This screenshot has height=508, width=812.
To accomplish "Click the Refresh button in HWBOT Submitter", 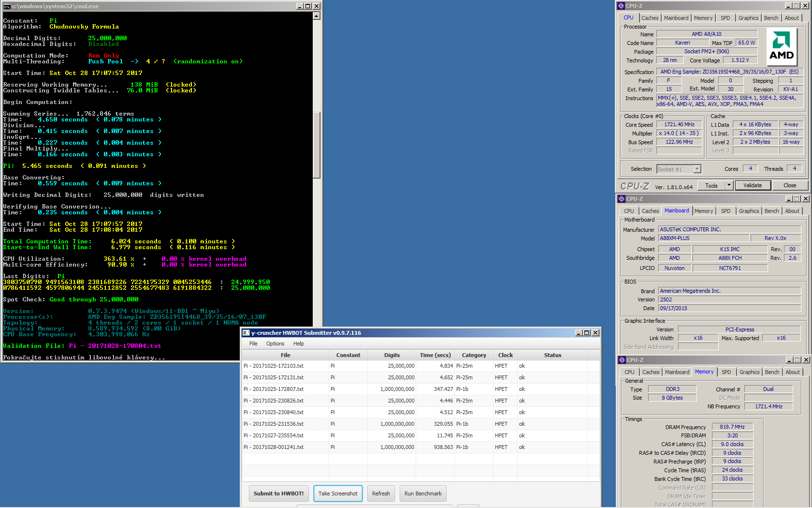I will pyautogui.click(x=381, y=493).
